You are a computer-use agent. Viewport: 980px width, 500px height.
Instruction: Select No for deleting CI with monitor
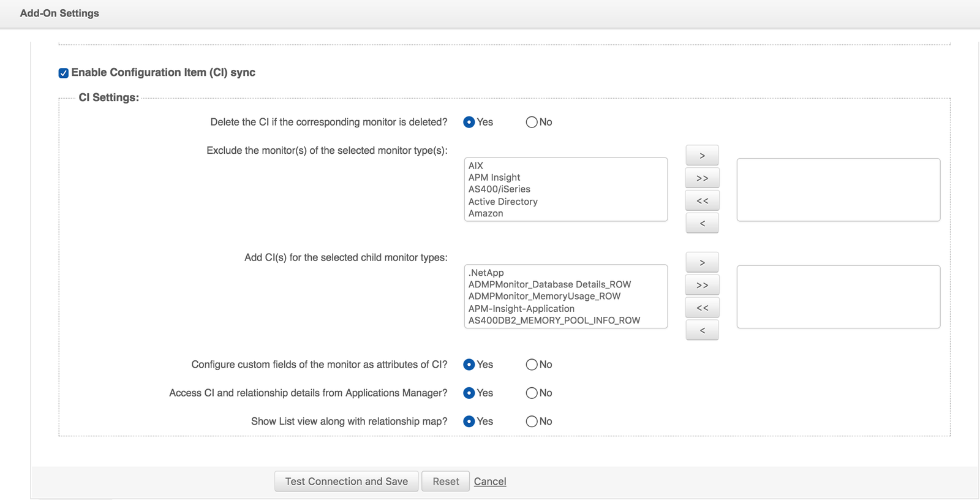532,122
